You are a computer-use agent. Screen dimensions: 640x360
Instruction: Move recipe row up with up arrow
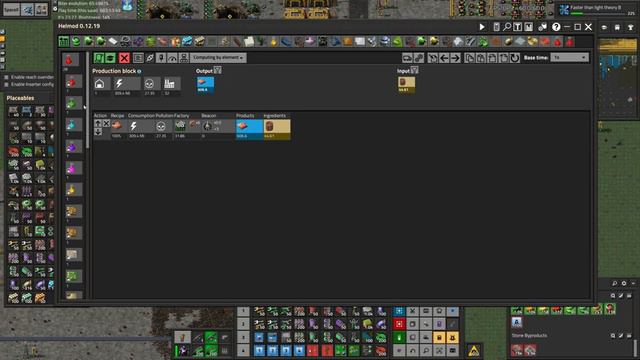pos(98,123)
